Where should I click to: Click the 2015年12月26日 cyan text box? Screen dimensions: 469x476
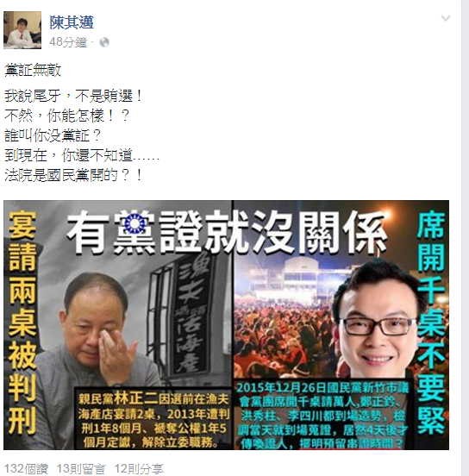[x=322, y=416]
